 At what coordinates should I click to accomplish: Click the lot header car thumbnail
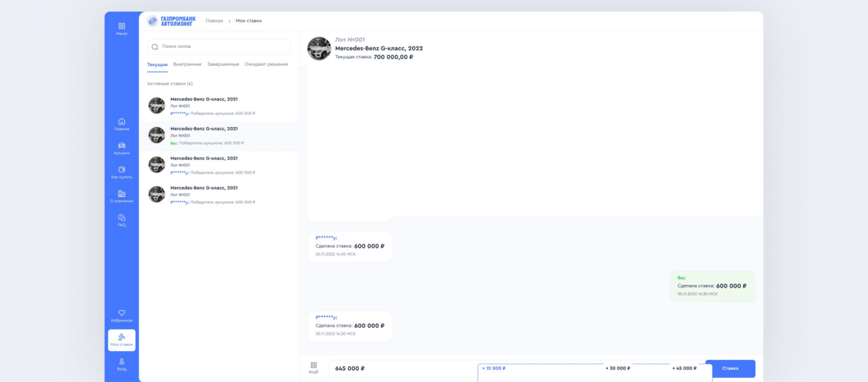click(x=319, y=49)
